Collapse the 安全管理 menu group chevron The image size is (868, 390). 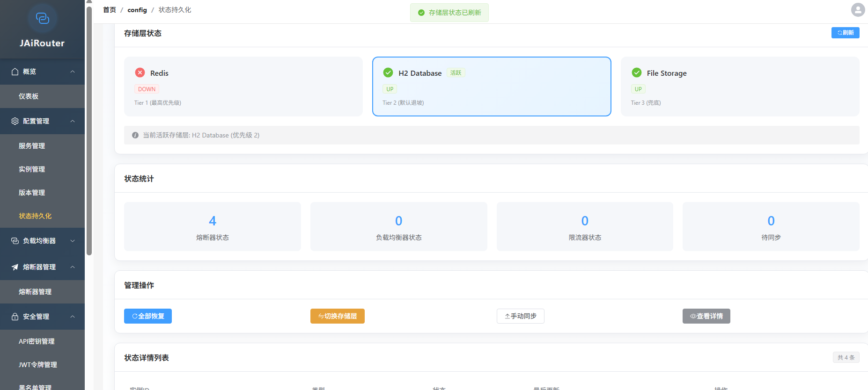(x=73, y=317)
